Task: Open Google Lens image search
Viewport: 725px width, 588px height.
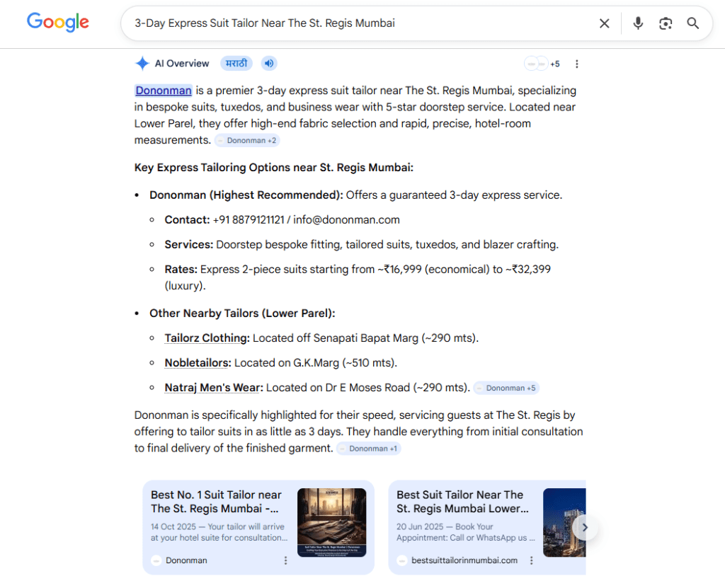Action: click(x=666, y=23)
